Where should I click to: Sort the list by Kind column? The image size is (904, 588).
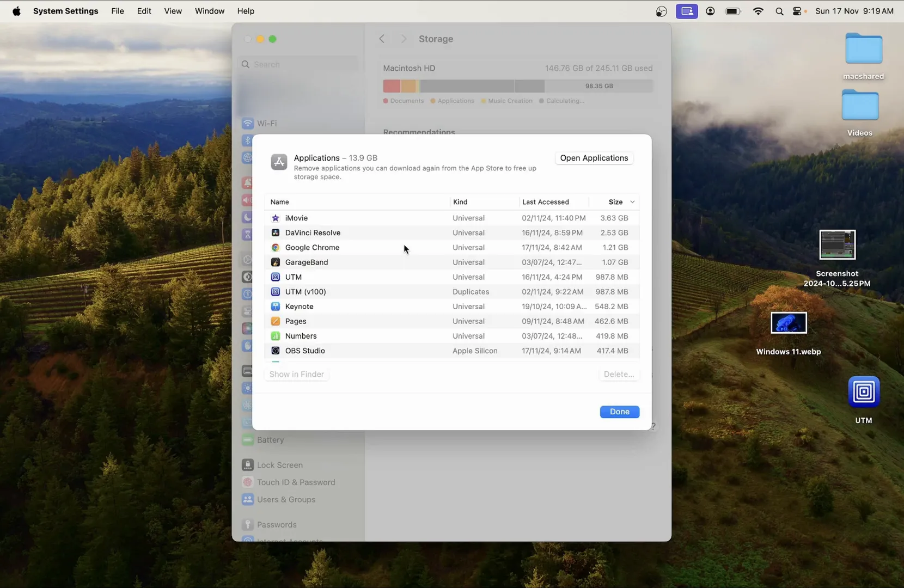point(484,202)
